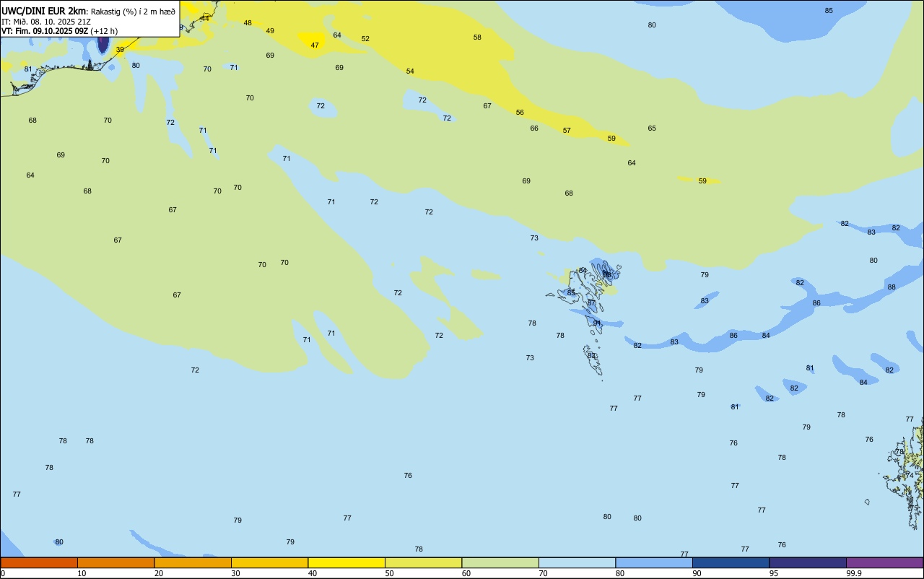Click the humidity value '39' near the coast
924x579 pixels.
(x=120, y=50)
